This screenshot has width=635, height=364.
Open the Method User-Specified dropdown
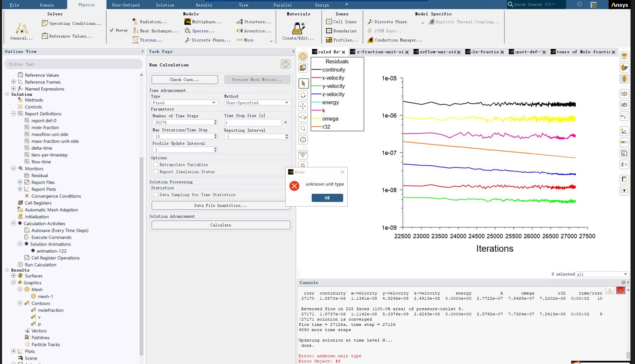click(257, 103)
